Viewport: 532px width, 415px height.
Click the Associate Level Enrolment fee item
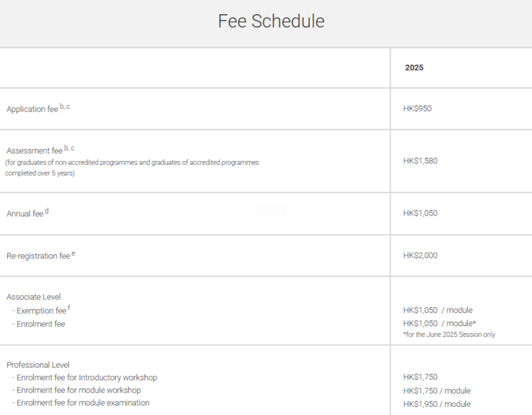coord(39,324)
